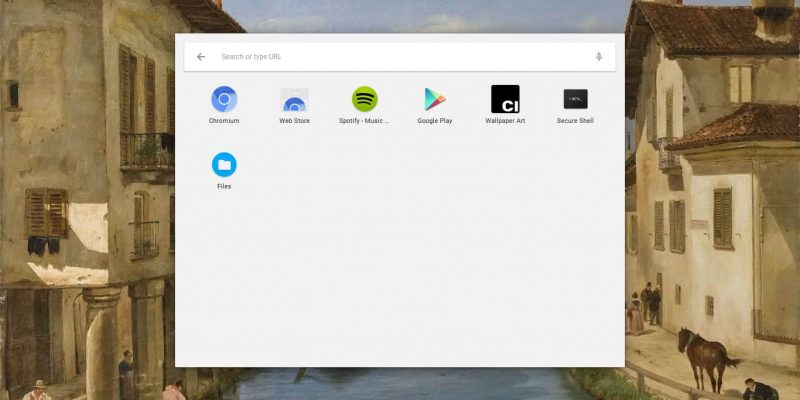This screenshot has height=400, width=800.
Task: Open the Wallpaper Art app
Action: coord(505,99)
